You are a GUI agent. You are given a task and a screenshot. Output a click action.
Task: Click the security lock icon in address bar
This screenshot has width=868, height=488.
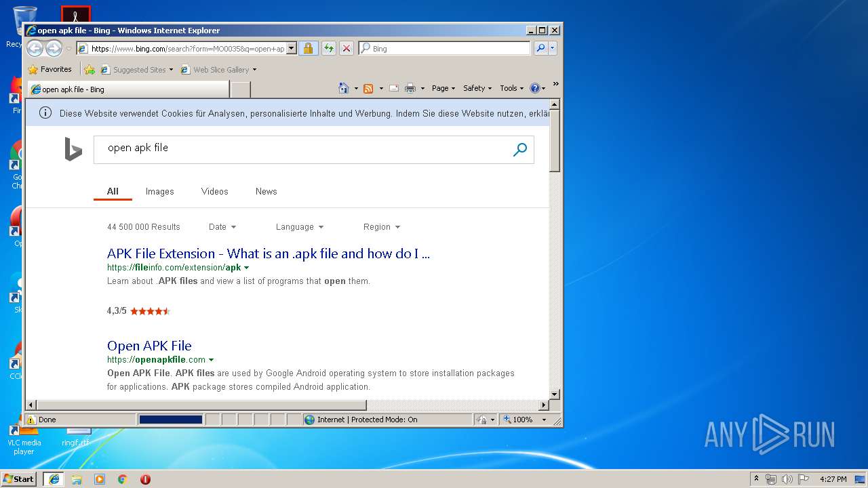(x=308, y=48)
